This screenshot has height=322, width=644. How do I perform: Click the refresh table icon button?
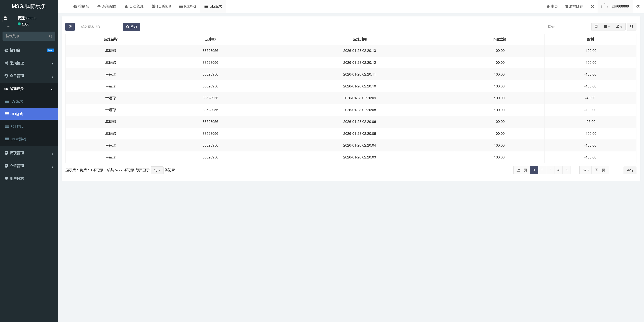[70, 27]
